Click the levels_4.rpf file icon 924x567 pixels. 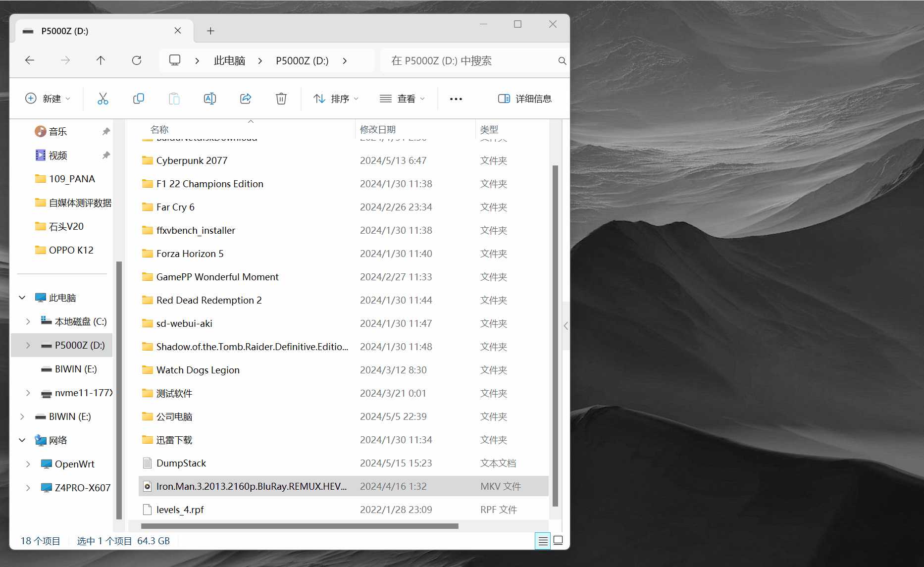click(x=147, y=510)
